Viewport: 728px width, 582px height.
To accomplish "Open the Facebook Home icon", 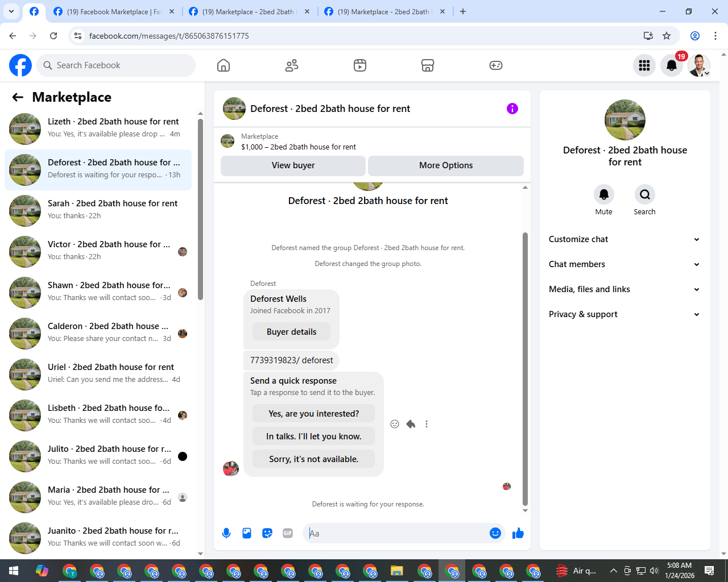I will point(224,65).
